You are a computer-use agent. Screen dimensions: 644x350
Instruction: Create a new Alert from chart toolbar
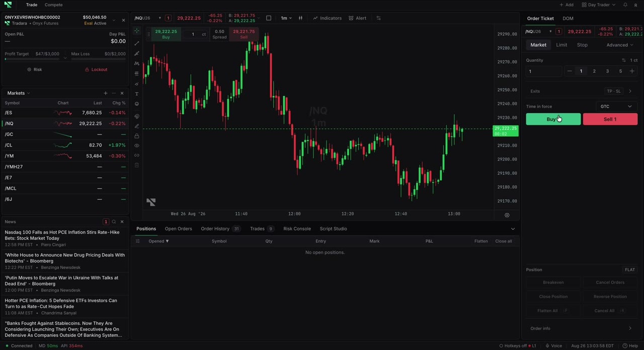click(x=357, y=18)
